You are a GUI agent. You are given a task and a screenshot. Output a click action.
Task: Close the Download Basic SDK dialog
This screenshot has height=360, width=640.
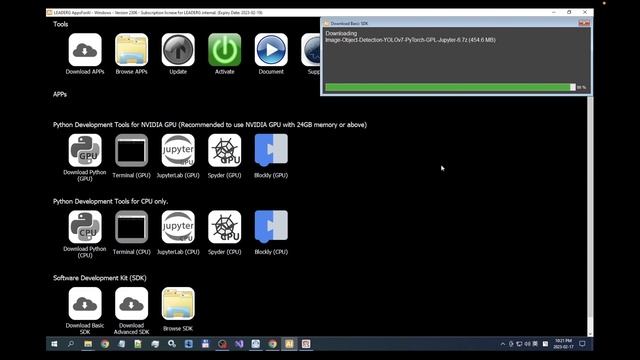point(584,23)
